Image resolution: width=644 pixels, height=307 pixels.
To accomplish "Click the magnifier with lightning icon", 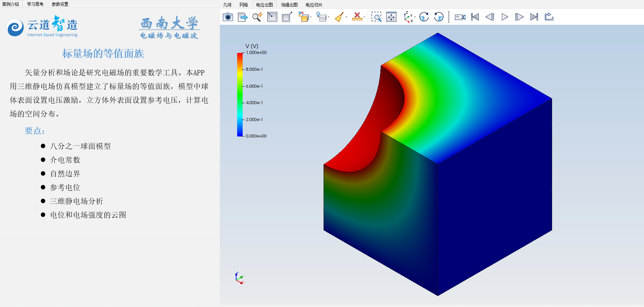I will click(257, 17).
